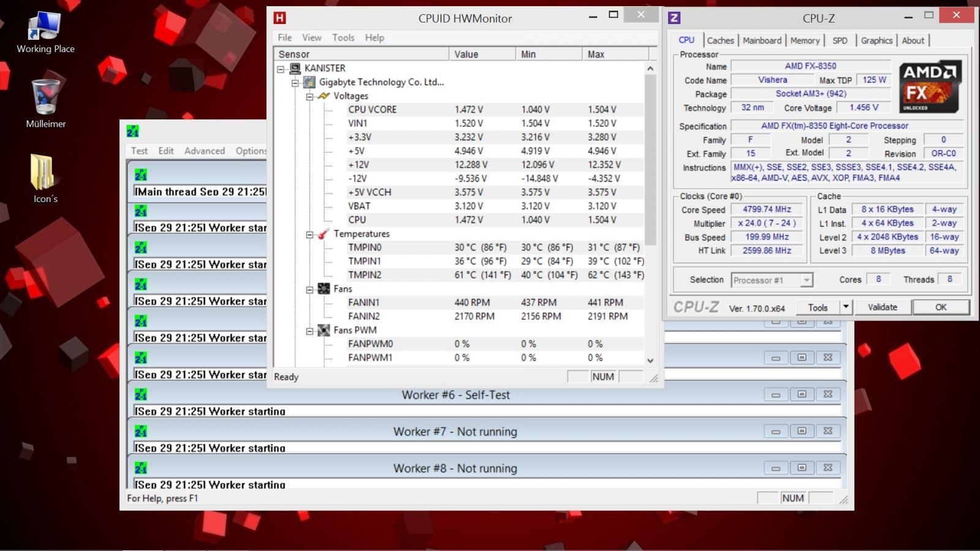Click the Prime95 title bar icon

[133, 131]
